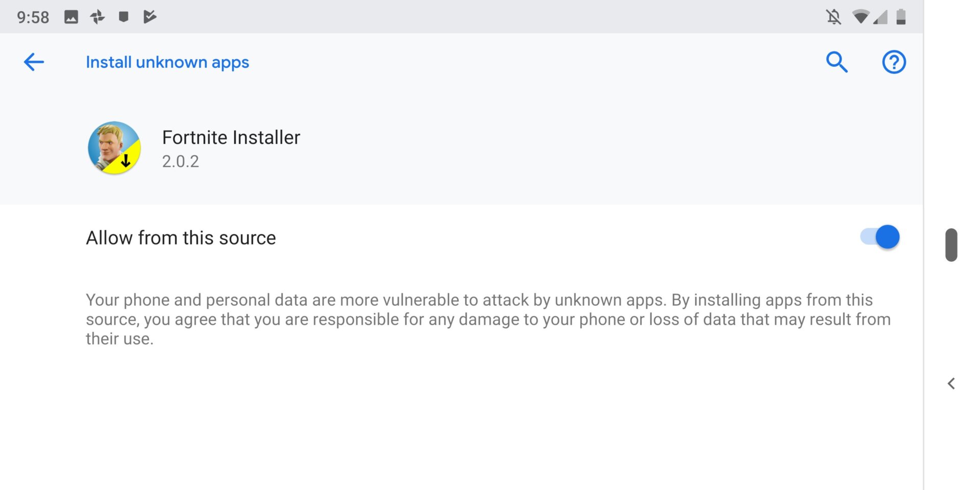Image resolution: width=980 pixels, height=490 pixels.
Task: Open the help question mark icon
Action: pos(894,62)
